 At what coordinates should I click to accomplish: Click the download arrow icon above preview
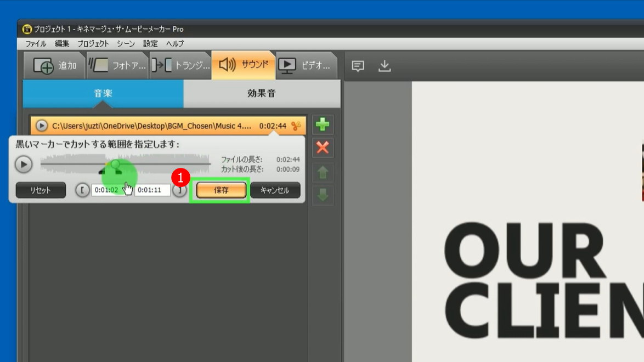(385, 66)
